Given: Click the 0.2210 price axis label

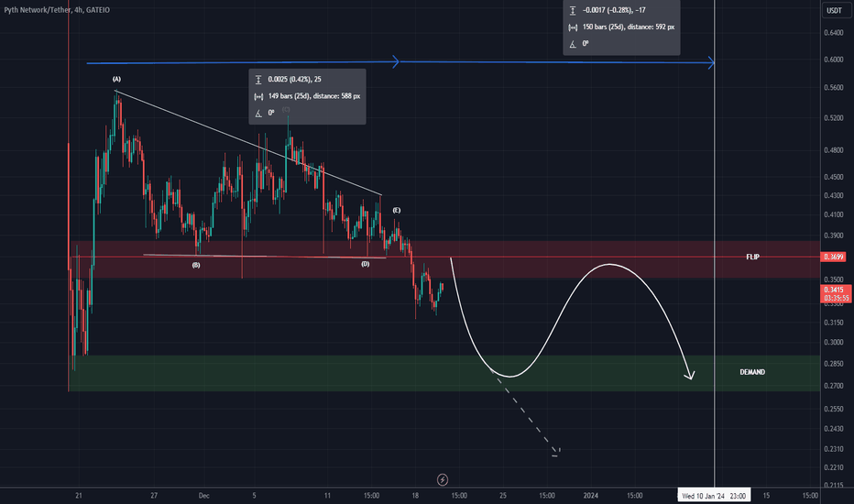Looking at the screenshot, I should [833, 467].
